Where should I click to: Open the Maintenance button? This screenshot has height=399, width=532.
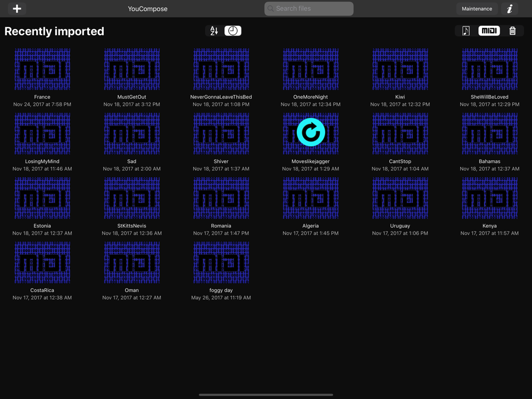point(477,9)
